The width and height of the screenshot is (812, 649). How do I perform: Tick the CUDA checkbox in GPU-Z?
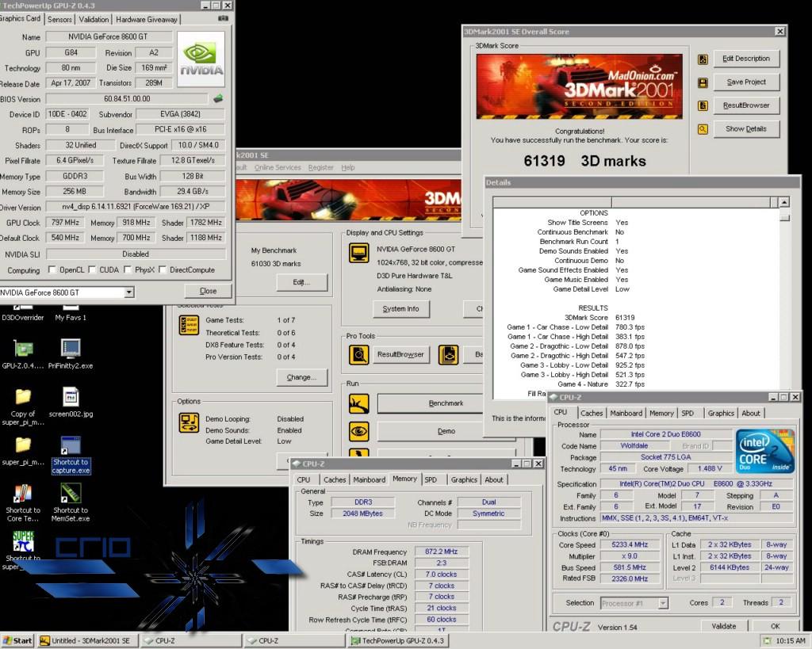coord(92,269)
